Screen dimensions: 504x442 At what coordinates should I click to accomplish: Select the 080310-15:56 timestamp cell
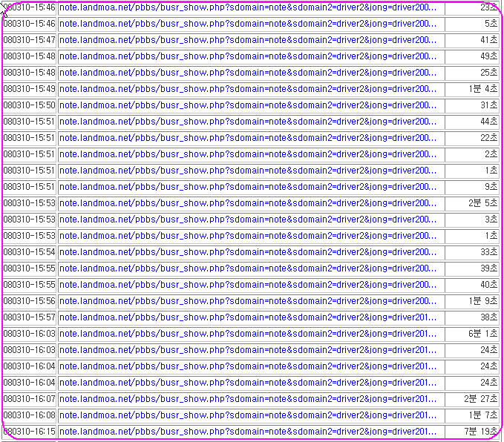[x=29, y=301]
